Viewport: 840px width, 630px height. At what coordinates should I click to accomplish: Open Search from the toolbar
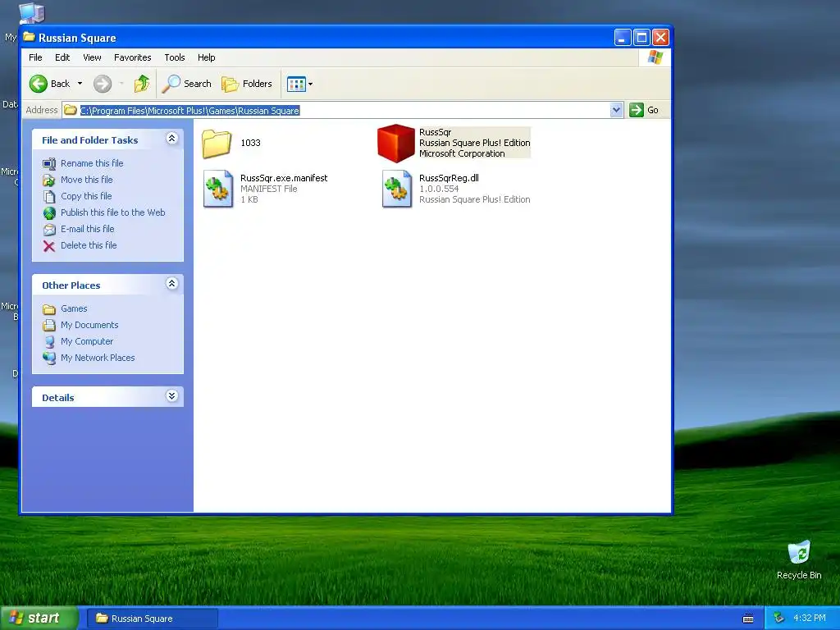click(187, 84)
